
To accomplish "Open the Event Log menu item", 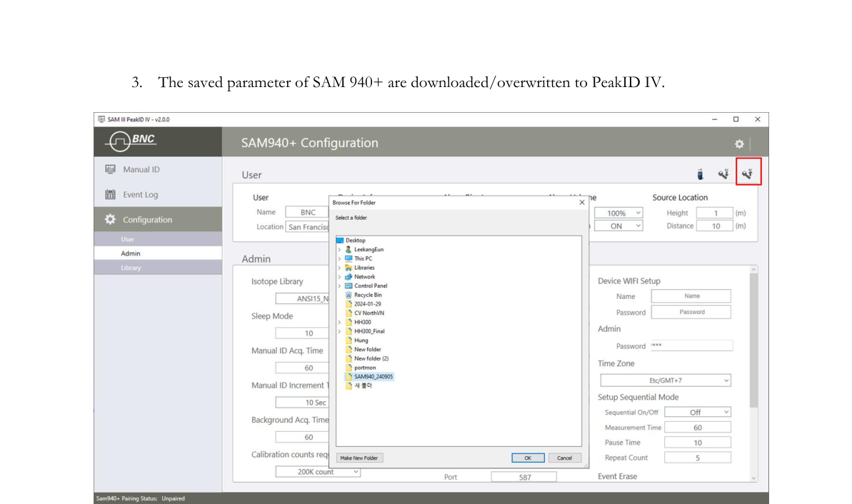I will click(158, 194).
